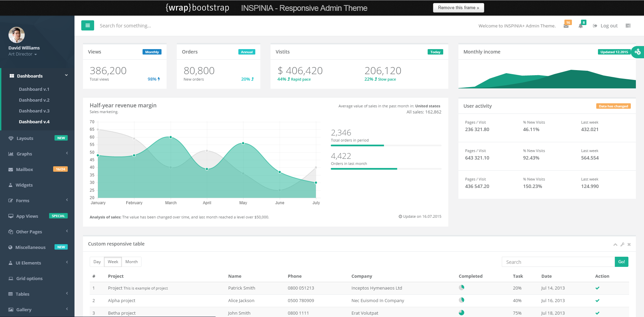Open Dashboard v.2 menu item
This screenshot has width=644, height=317.
point(34,100)
